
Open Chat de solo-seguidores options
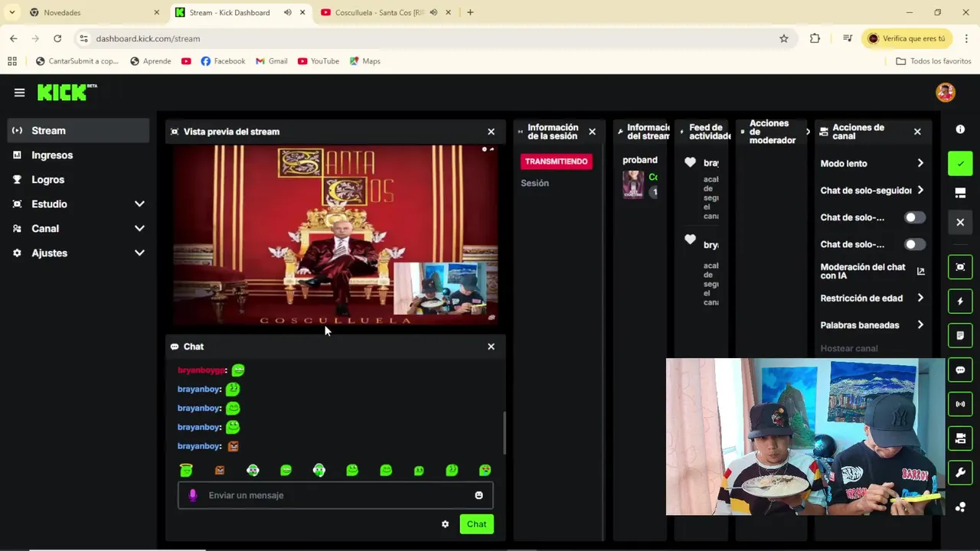(x=872, y=191)
